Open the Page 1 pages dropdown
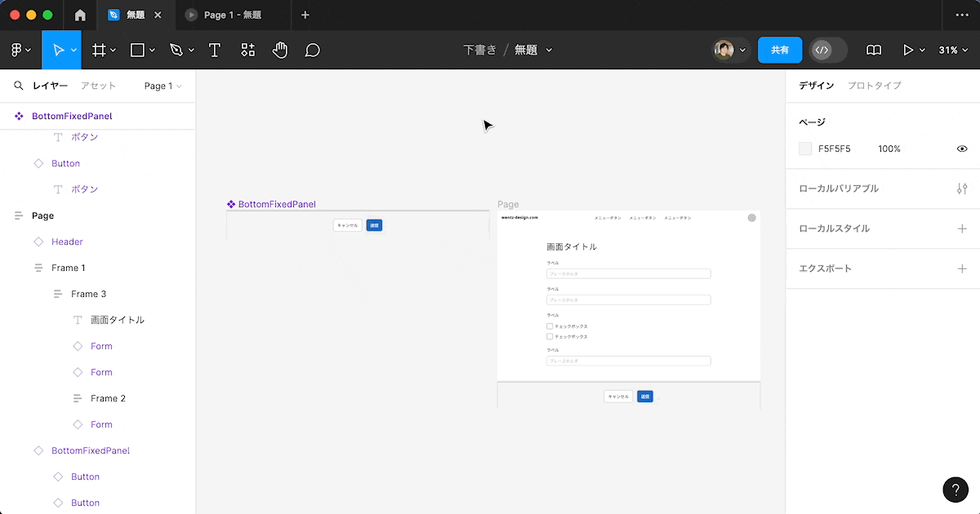980x514 pixels. tap(163, 86)
